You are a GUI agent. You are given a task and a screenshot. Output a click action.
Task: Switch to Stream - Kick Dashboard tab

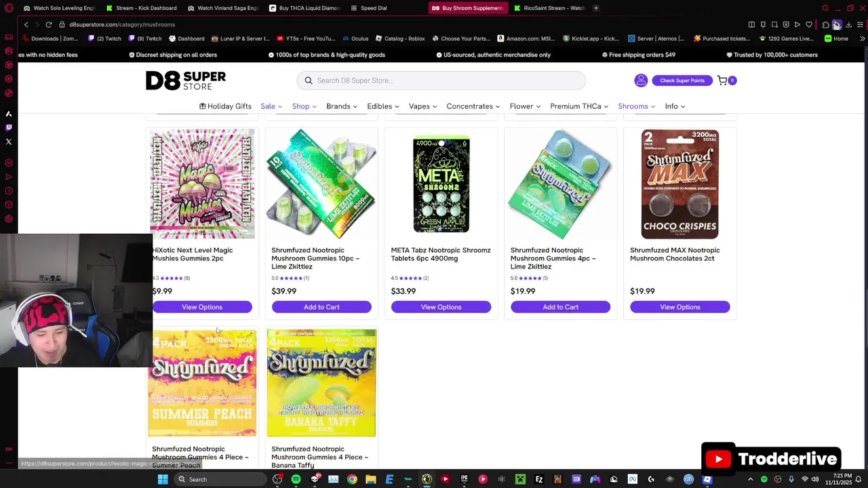pyautogui.click(x=142, y=8)
